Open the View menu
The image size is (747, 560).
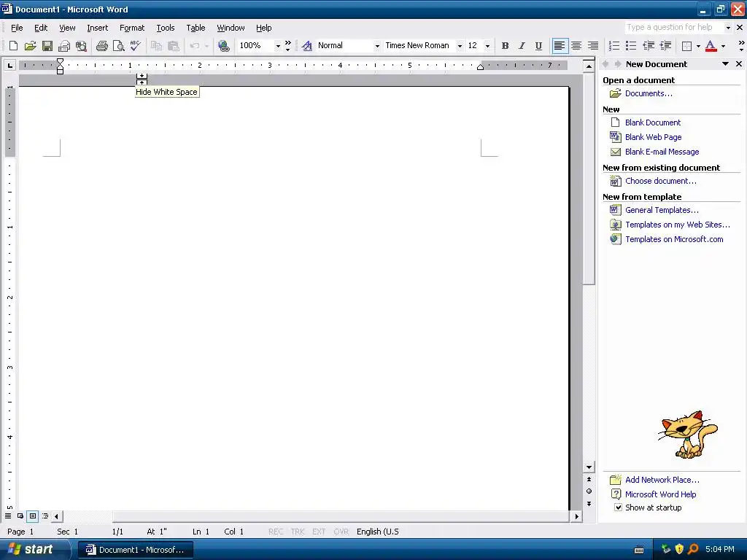click(x=67, y=28)
